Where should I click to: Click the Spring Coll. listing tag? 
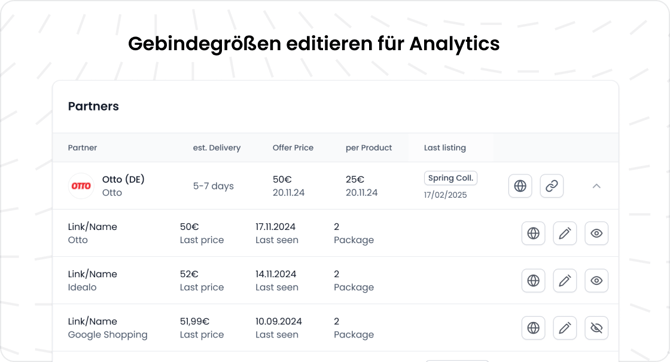tap(451, 178)
